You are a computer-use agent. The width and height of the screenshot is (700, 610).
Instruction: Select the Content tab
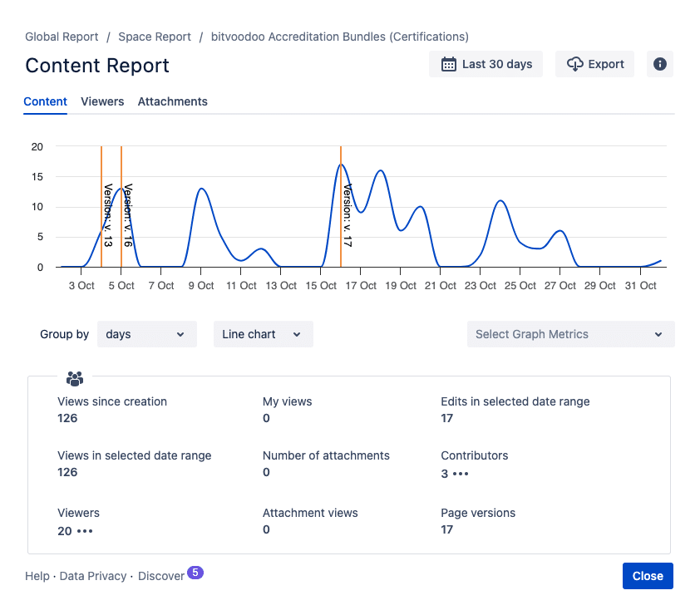[45, 101]
